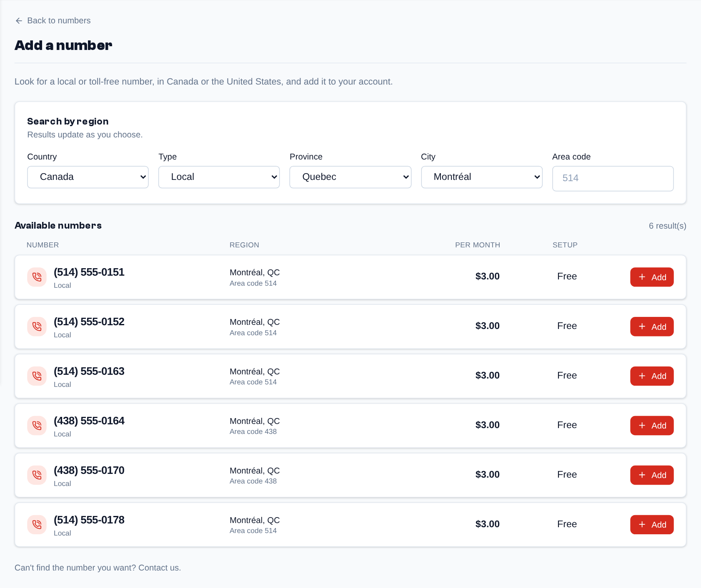
Task: Click the REGION column header
Action: [x=245, y=245]
